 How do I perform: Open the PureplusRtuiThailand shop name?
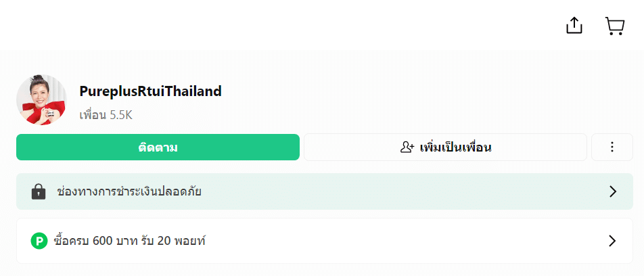[150, 91]
